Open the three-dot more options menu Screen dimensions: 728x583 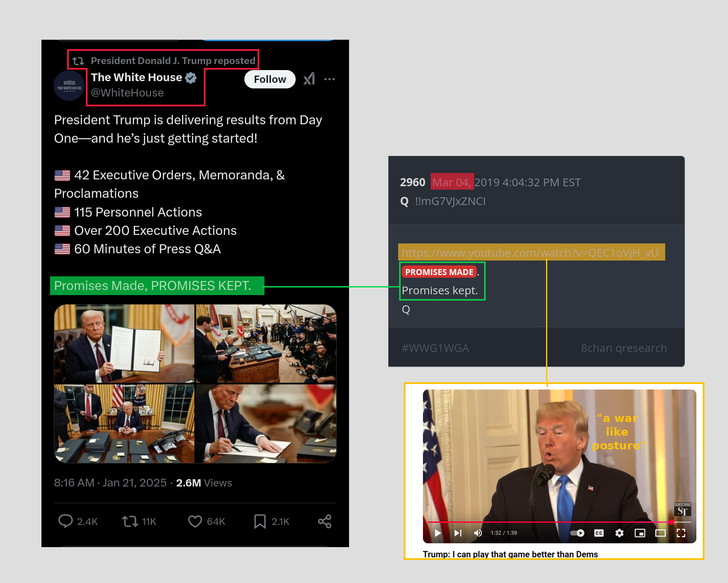pos(329,79)
